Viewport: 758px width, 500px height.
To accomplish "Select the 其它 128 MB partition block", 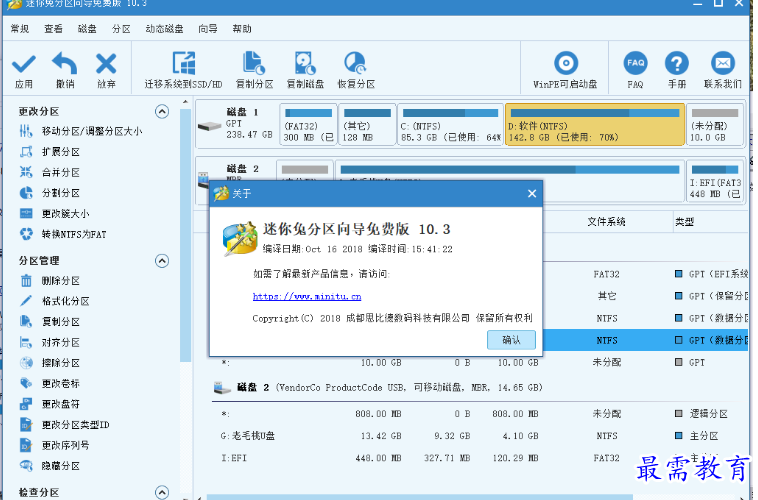I will pos(367,125).
